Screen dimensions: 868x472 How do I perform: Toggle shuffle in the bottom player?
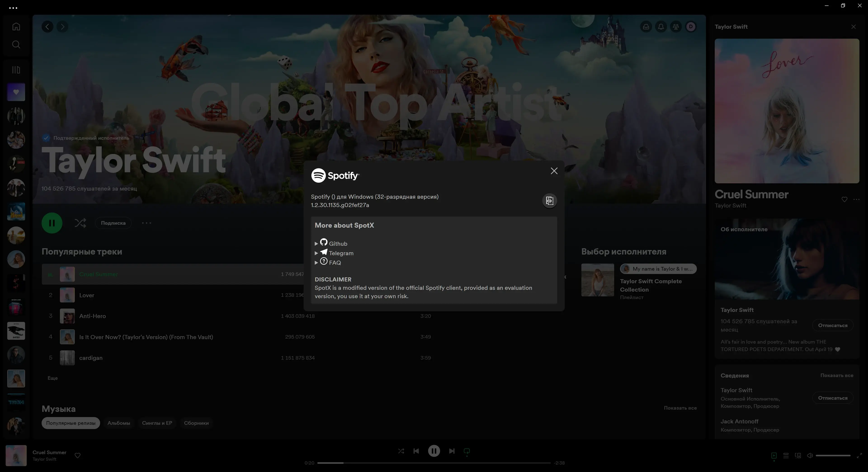[401, 451]
